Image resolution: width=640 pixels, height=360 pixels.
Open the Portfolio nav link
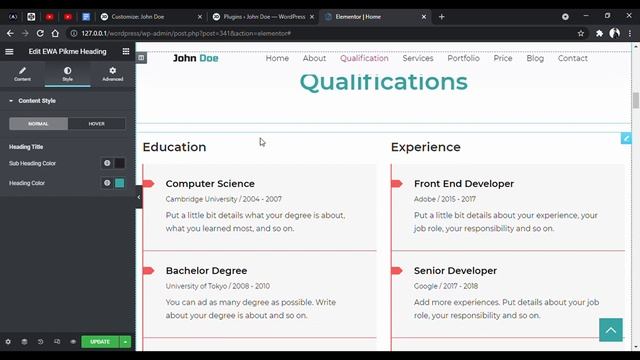coord(463,58)
